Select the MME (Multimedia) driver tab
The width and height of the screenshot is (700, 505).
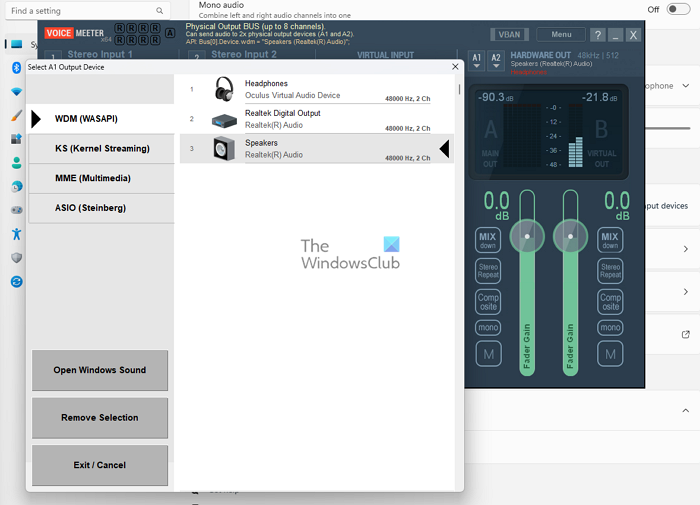tap(101, 178)
